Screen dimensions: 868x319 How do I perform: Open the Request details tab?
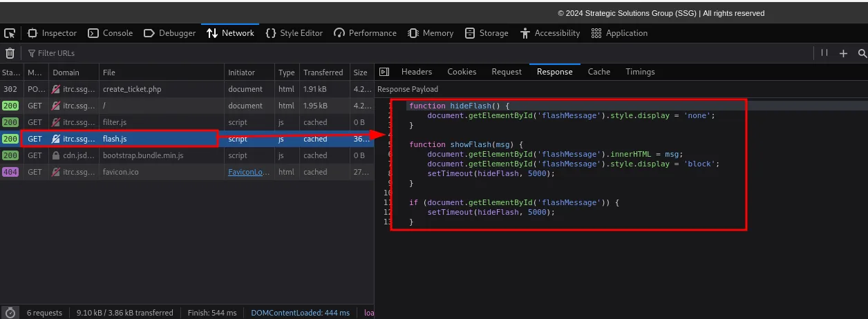click(507, 72)
